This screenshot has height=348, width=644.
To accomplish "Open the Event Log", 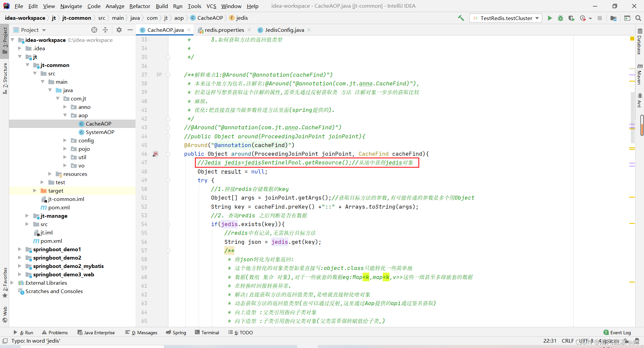I will [617, 333].
